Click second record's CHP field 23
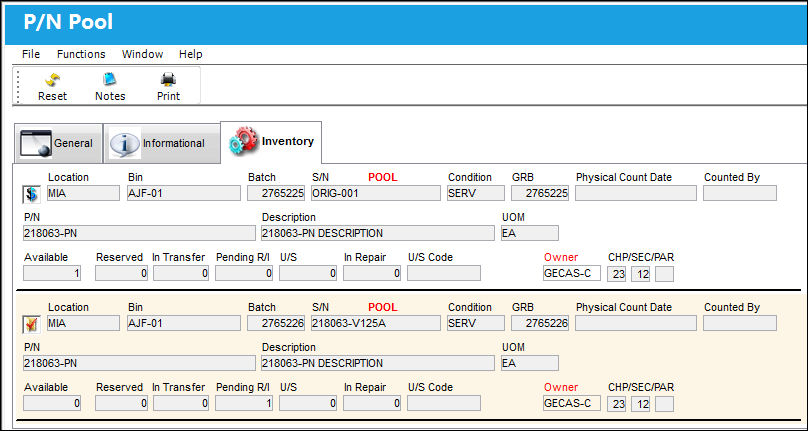Viewport: 808px width, 431px height. [x=616, y=404]
